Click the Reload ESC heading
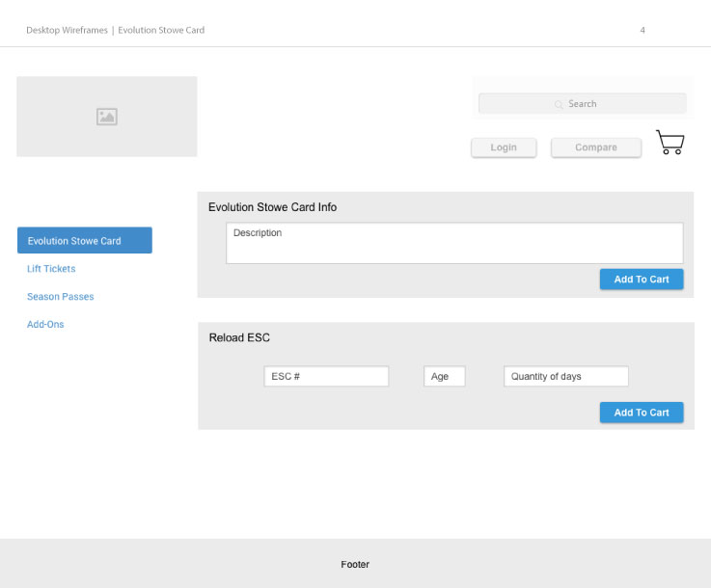This screenshot has width=711, height=588. point(239,338)
